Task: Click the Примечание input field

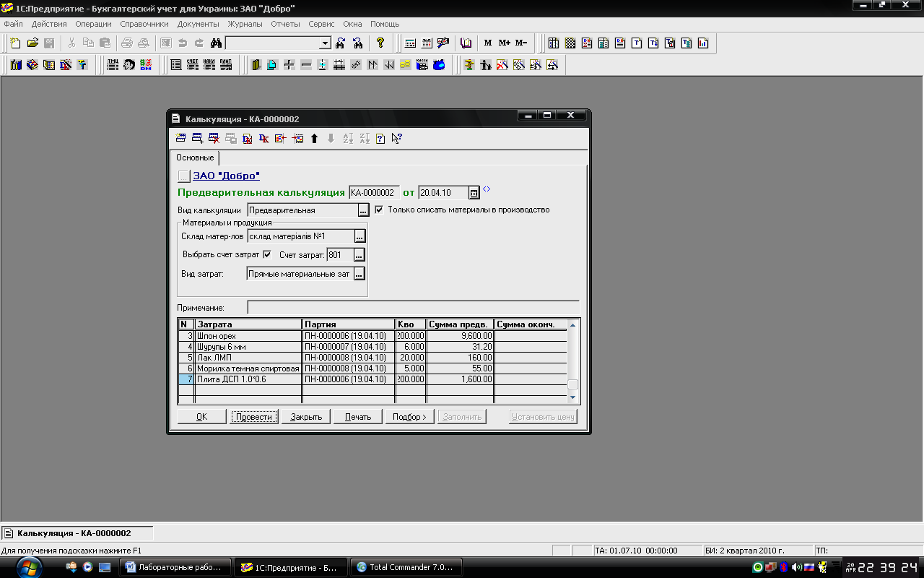Action: 413,308
